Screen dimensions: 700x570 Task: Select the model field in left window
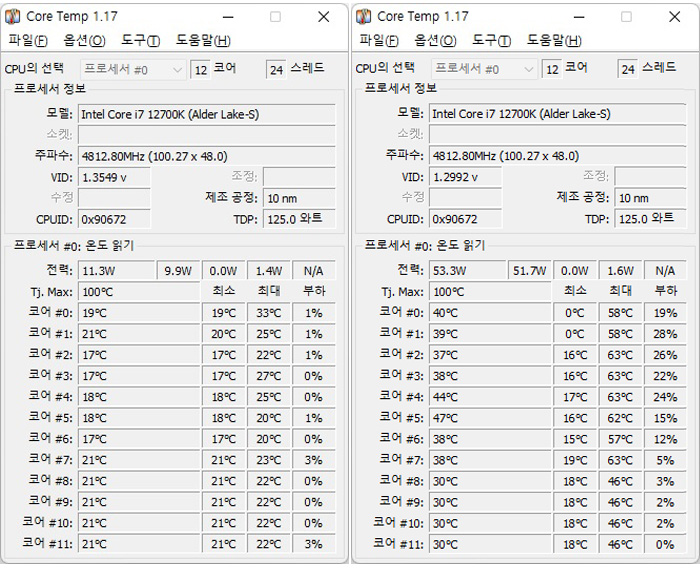pyautogui.click(x=207, y=114)
